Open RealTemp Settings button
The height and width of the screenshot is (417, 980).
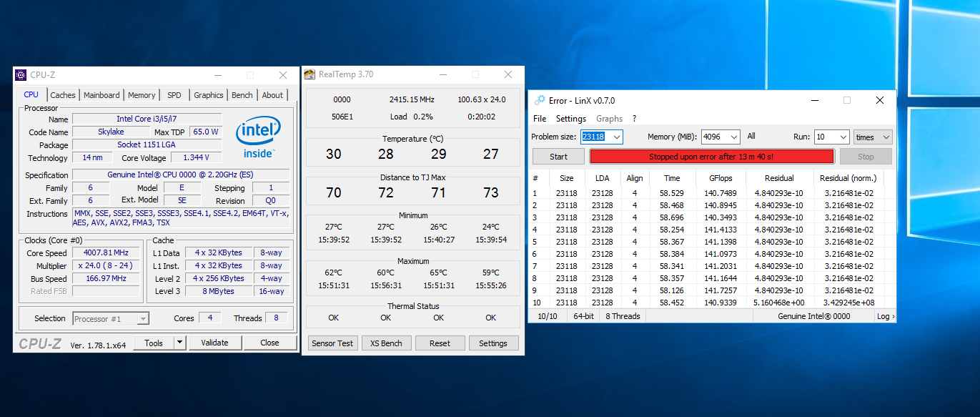[493, 343]
